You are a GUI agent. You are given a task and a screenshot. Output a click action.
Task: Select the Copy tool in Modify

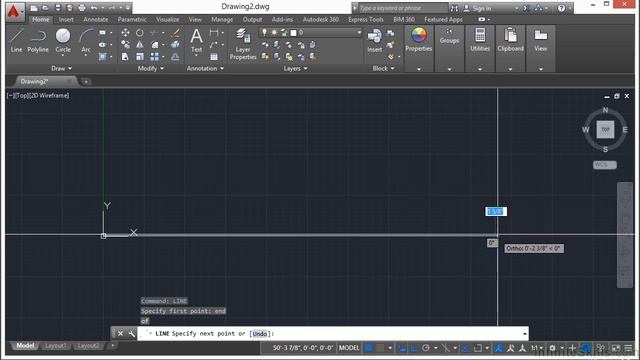[125, 45]
